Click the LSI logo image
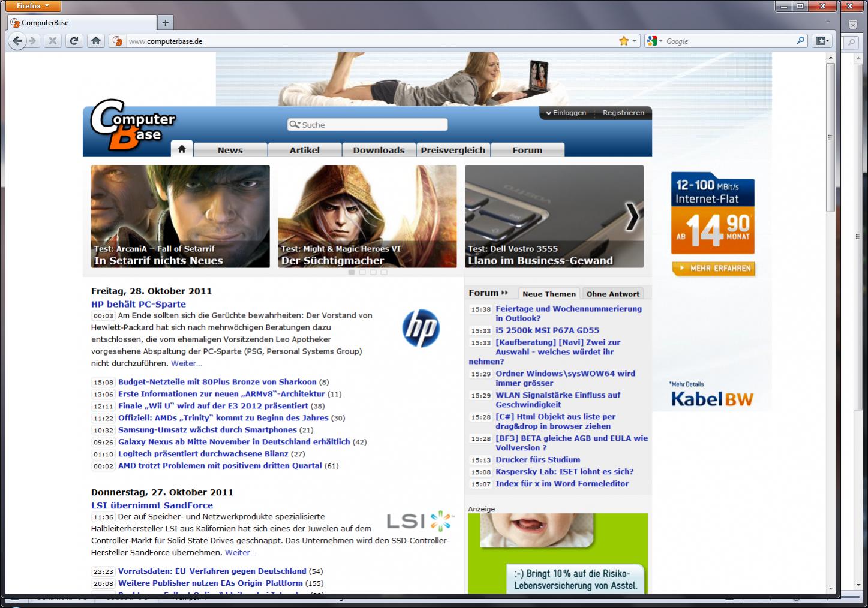 pyautogui.click(x=421, y=520)
